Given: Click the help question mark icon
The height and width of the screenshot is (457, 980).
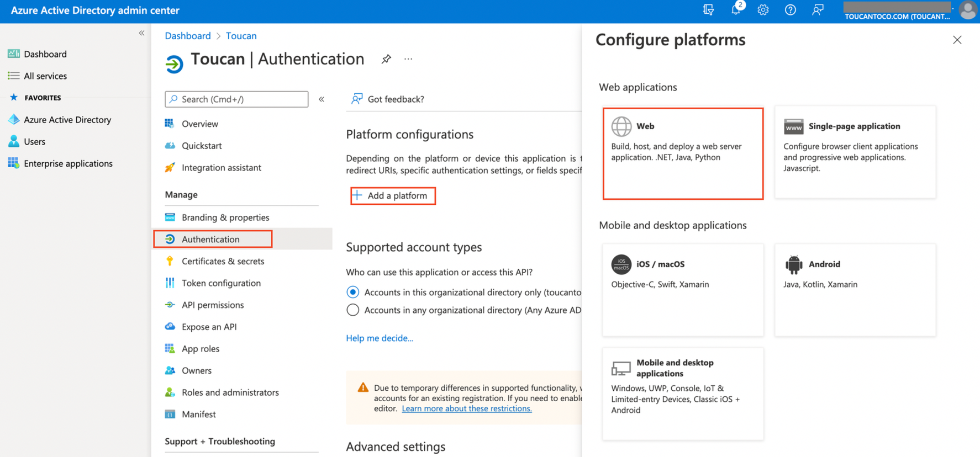Looking at the screenshot, I should [x=791, y=10].
